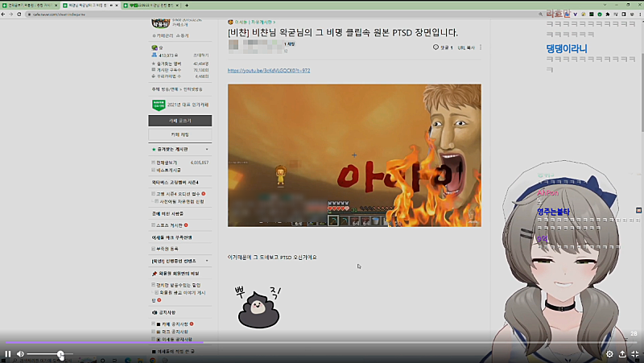Screen dimensions: 644x363
Task: Exit fullscreen mode icon
Action: [x=635, y=354]
